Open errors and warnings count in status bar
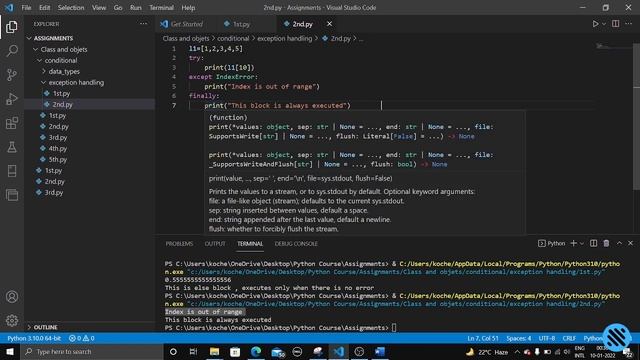The width and height of the screenshot is (640, 360). 81,338
